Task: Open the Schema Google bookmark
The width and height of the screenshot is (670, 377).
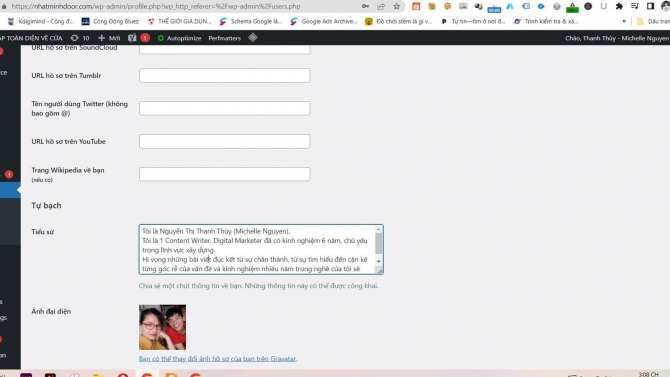Action: tap(251, 21)
